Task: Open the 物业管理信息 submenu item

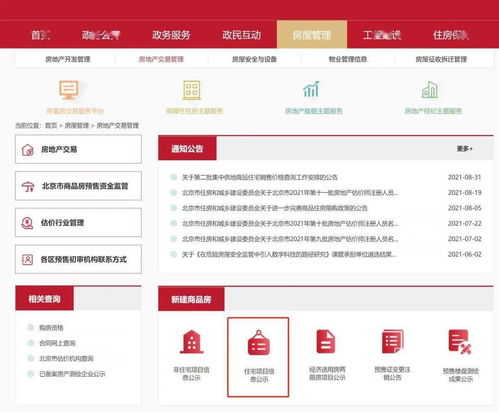Action: tap(348, 59)
